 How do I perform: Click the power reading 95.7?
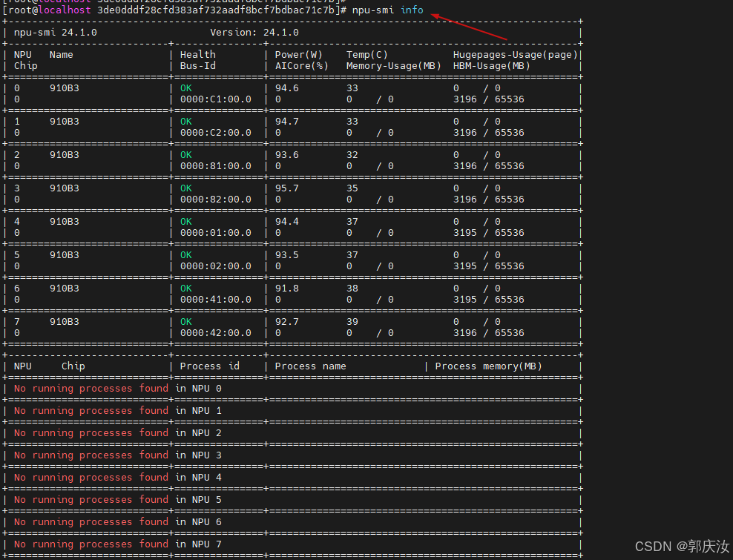point(286,188)
